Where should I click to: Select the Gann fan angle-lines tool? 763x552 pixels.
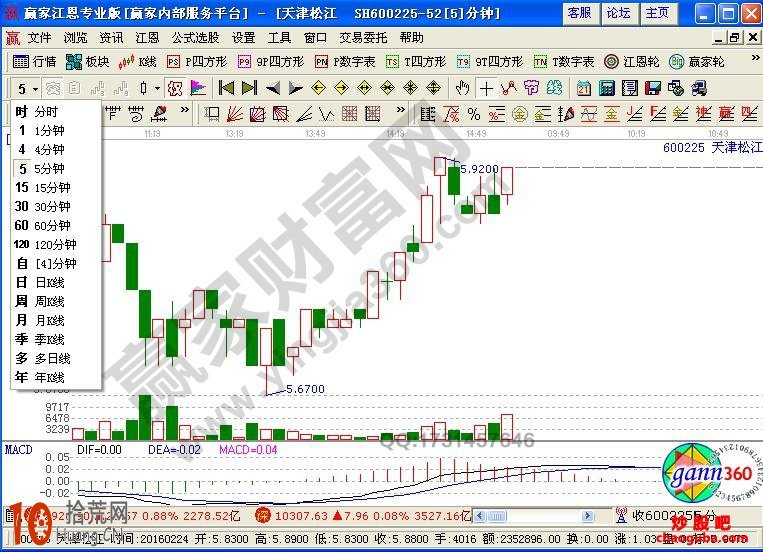tap(235, 114)
